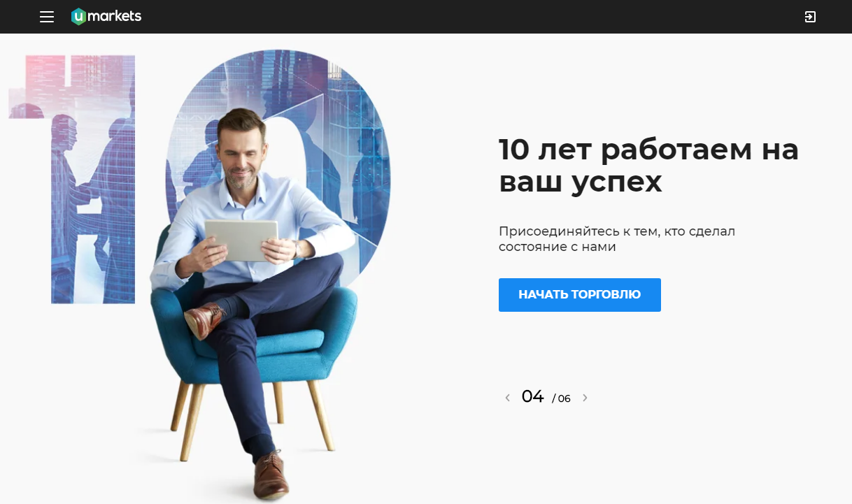
Task: Go to the previous slide arrow
Action: [x=508, y=398]
